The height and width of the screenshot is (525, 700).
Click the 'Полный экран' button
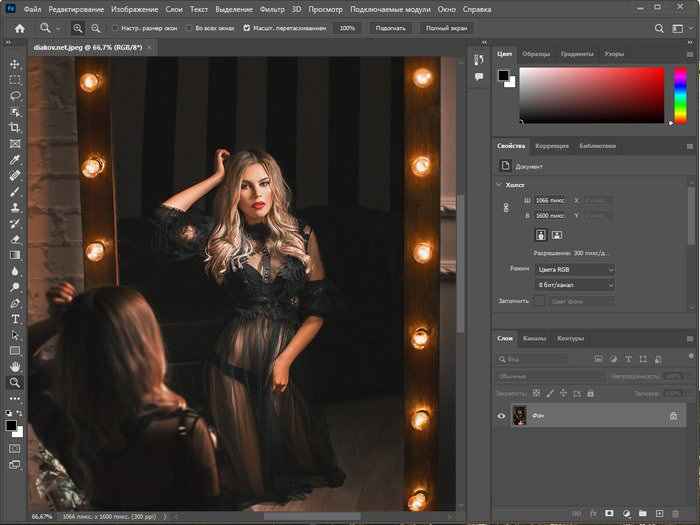click(447, 28)
